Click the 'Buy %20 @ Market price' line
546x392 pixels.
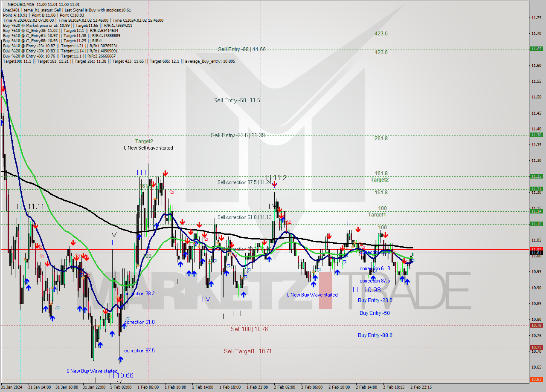pos(67,25)
